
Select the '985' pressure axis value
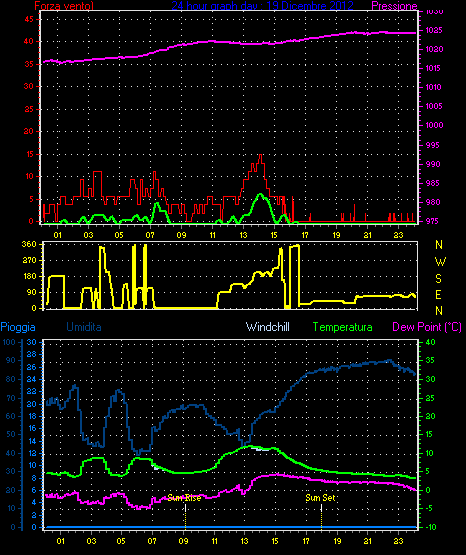tap(432, 183)
